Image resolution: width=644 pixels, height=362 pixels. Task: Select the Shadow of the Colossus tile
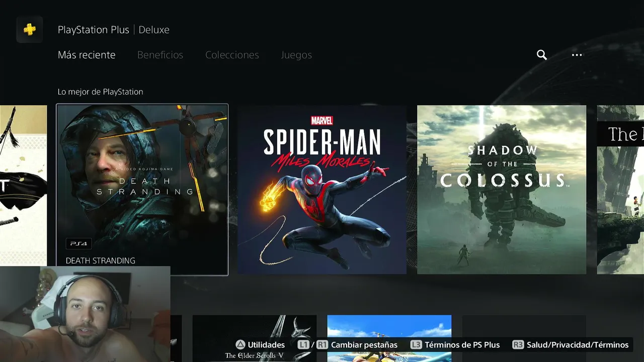click(502, 190)
